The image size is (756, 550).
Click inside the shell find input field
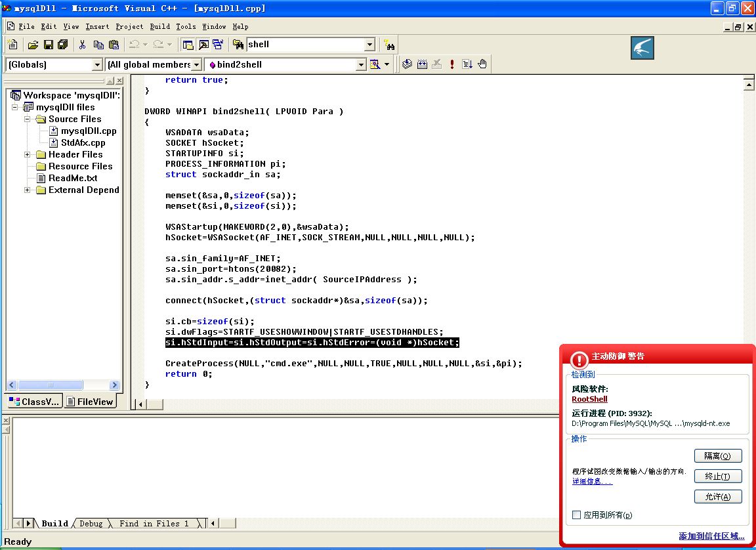306,45
